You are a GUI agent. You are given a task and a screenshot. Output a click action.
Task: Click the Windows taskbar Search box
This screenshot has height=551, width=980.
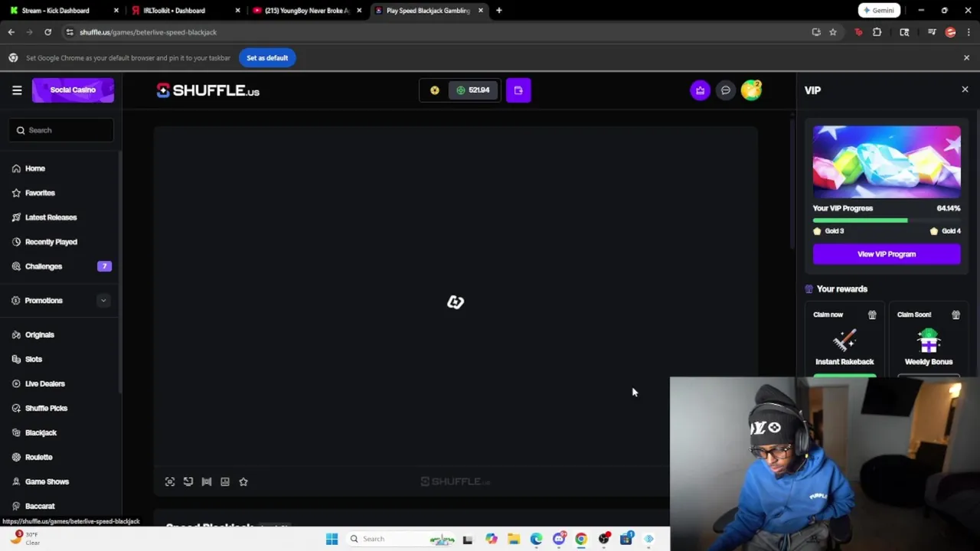(x=402, y=539)
